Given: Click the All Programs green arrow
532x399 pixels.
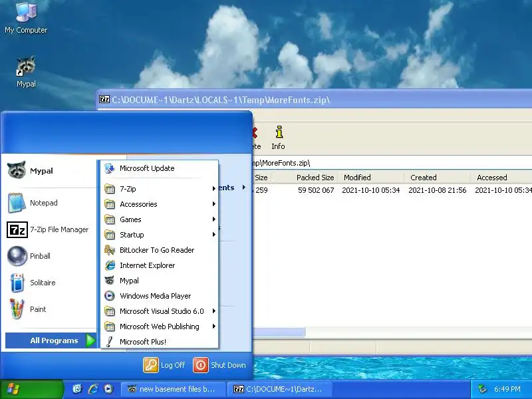Looking at the screenshot, I should [90, 340].
